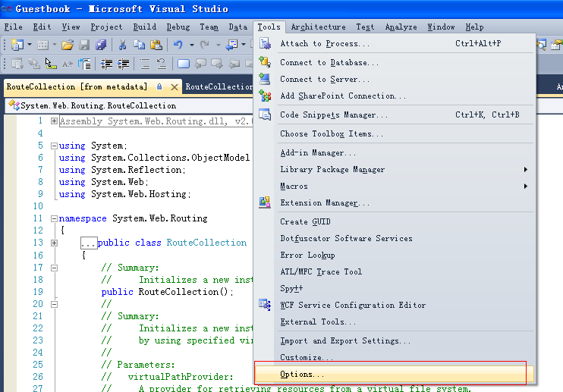Collapse the comment block at line 20
The height and width of the screenshot is (392, 563).
click(54, 304)
